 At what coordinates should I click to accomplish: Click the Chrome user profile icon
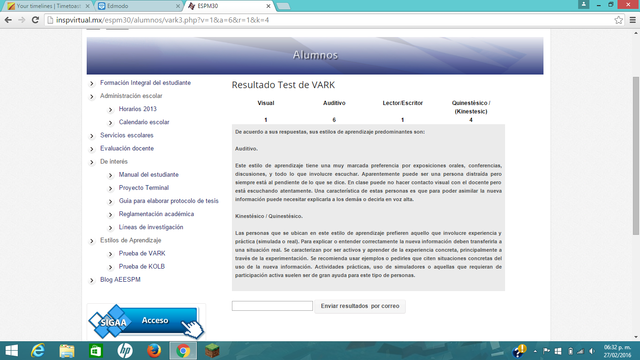584,4
